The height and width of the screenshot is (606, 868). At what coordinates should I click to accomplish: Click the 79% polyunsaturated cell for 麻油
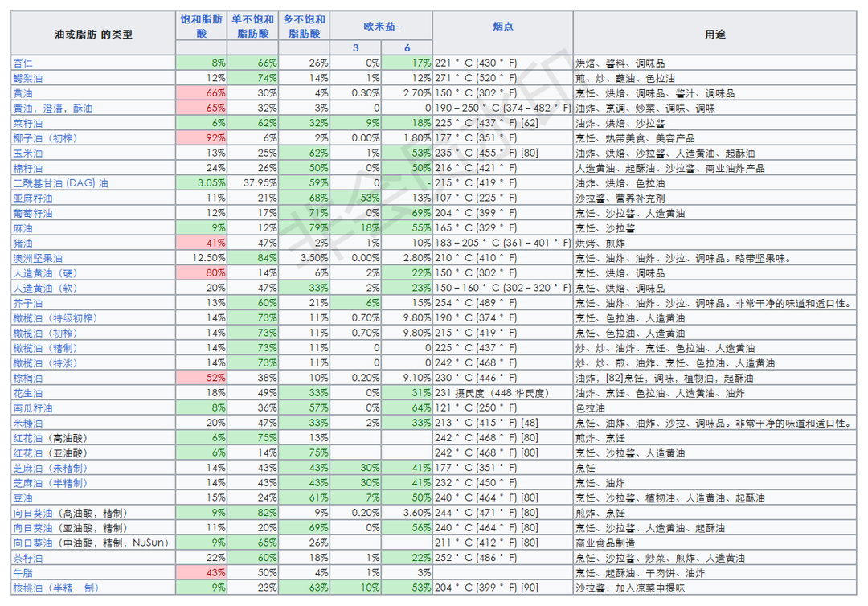pos(305,228)
